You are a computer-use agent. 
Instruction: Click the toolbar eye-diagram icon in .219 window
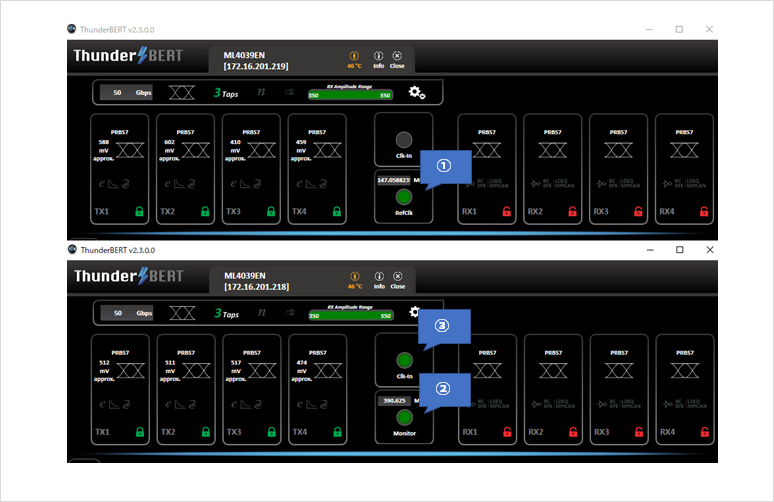[182, 92]
